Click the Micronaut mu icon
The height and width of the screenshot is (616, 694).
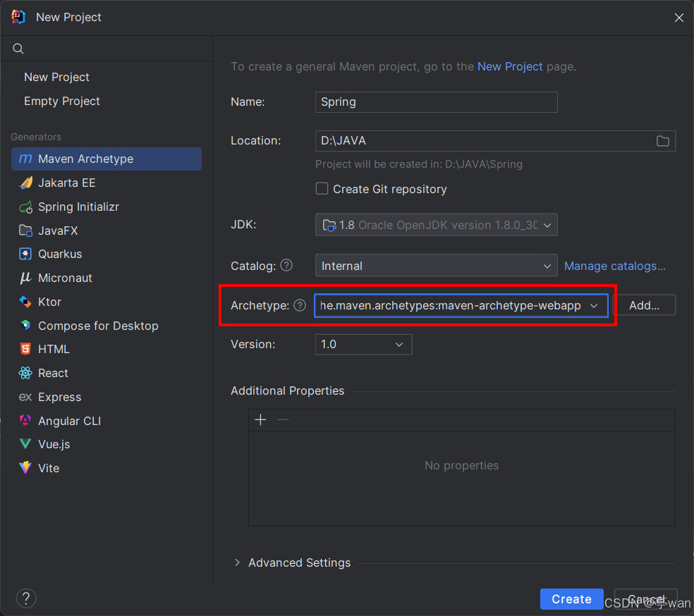tap(25, 278)
